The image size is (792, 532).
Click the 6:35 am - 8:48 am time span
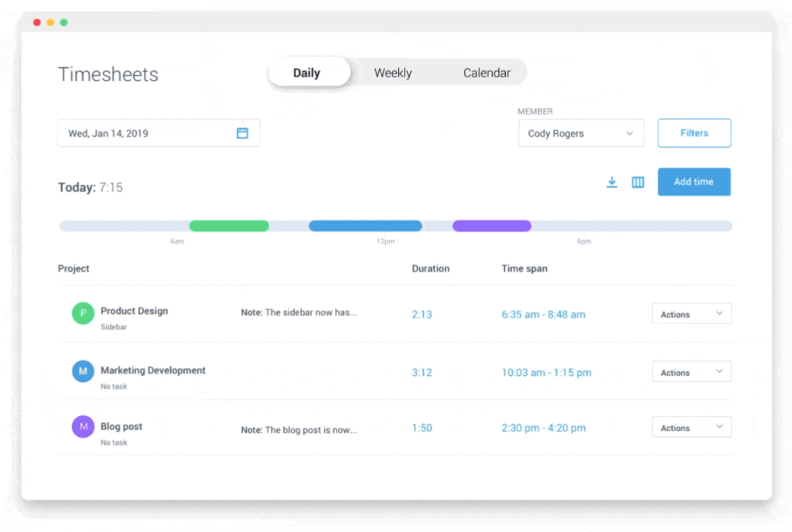pos(543,315)
